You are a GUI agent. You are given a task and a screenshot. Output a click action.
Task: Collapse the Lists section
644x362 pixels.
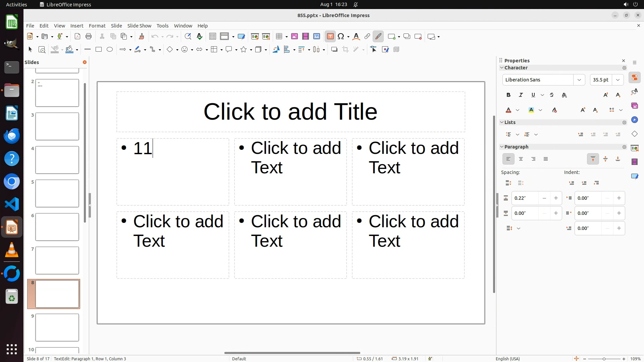tap(502, 122)
